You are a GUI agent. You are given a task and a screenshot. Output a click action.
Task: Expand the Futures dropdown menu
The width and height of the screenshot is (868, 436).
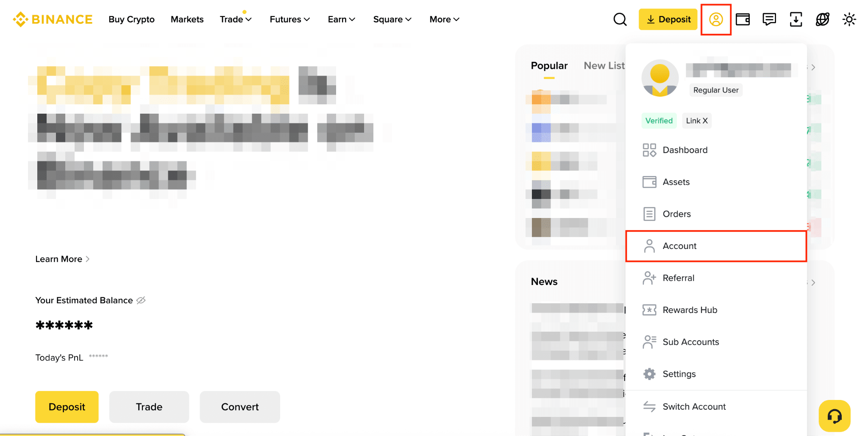(x=290, y=20)
